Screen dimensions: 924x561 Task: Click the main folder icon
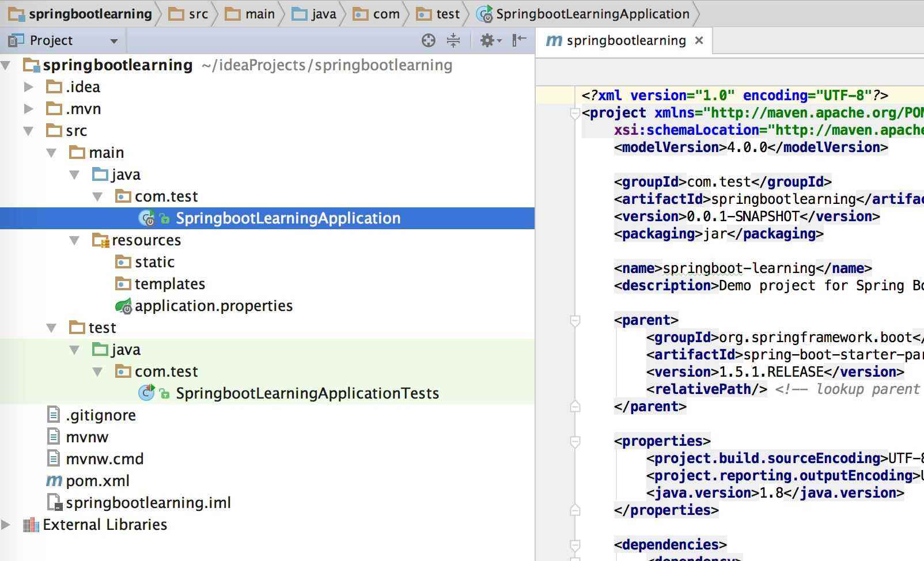pos(77,153)
